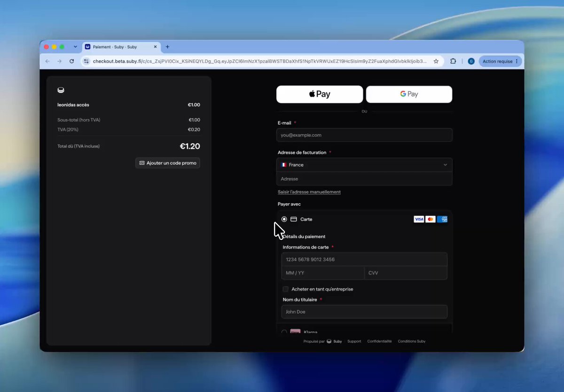The height and width of the screenshot is (392, 564).
Task: Open the extensions puzzle icon
Action: point(453,61)
